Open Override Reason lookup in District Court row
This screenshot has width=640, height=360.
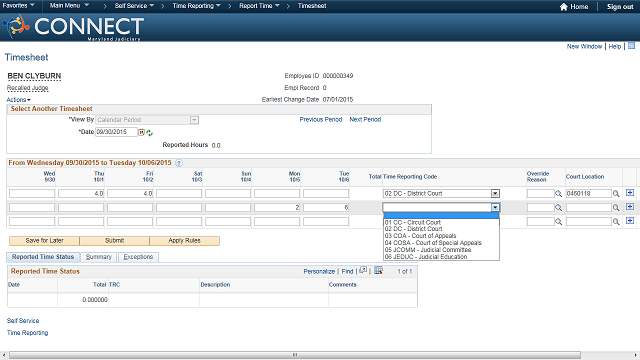point(558,194)
